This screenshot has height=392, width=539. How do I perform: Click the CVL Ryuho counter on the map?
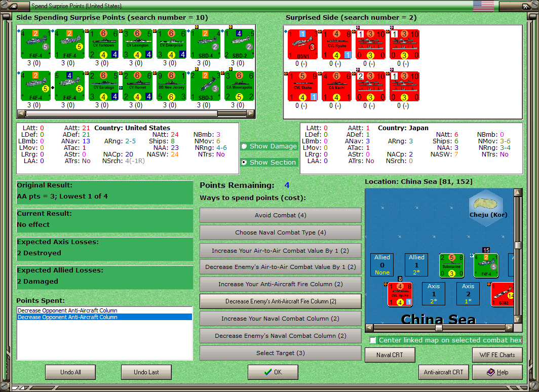pos(400,294)
